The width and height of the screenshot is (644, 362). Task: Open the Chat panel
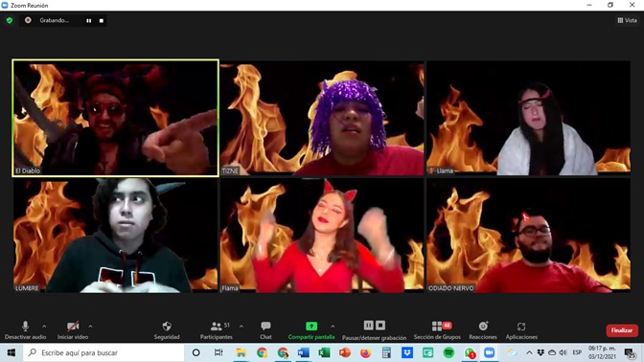pos(265,330)
